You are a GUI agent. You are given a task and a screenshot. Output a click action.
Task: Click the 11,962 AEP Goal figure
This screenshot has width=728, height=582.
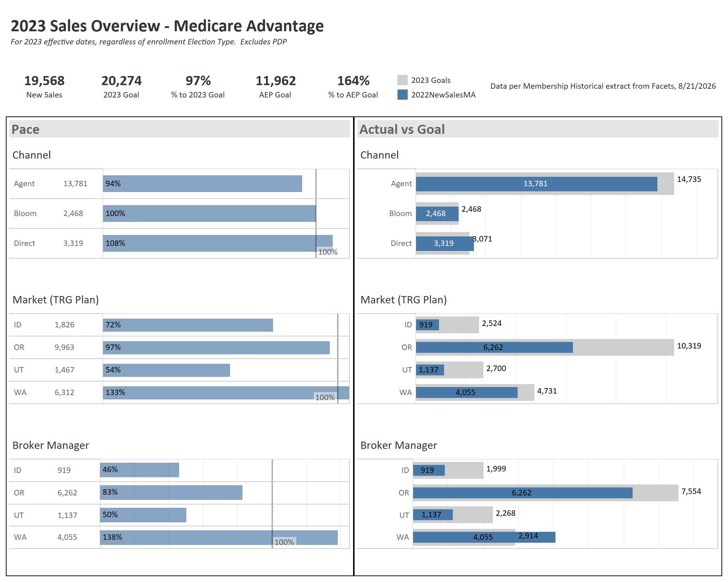coord(276,80)
